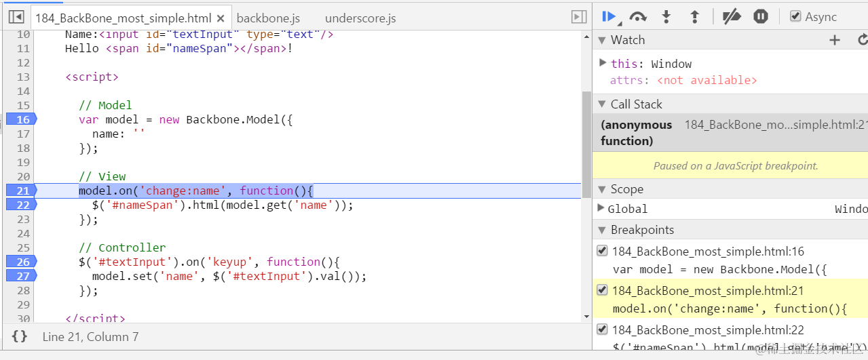868x360 pixels.
Task: Toggle the debugger sidebar pane icon
Action: pyautogui.click(x=579, y=17)
